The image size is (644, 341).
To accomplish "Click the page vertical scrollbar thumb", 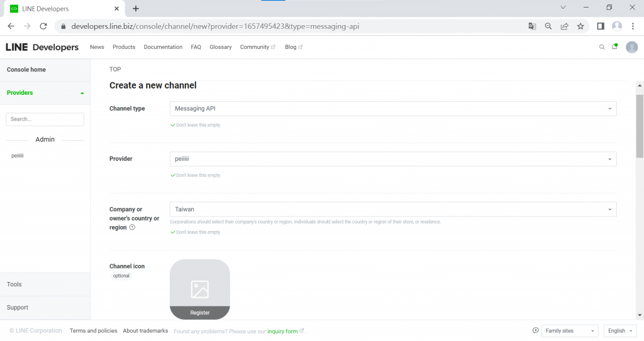I will 640,126.
